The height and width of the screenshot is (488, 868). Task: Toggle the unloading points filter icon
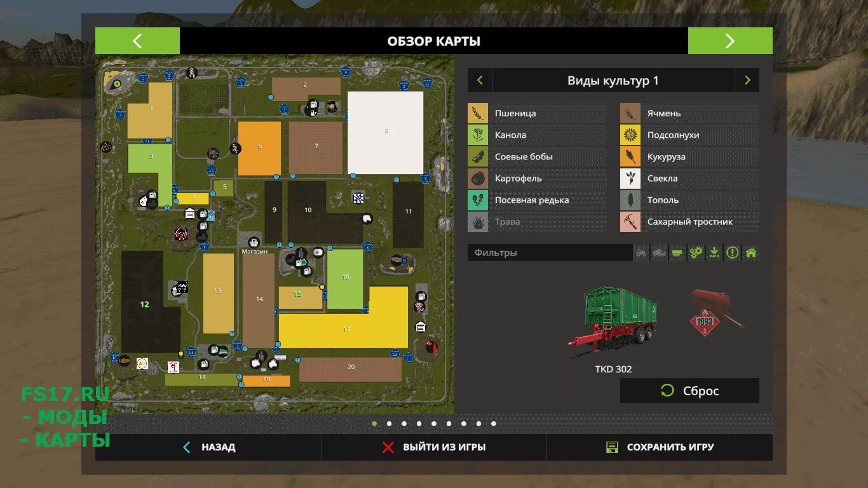click(714, 253)
